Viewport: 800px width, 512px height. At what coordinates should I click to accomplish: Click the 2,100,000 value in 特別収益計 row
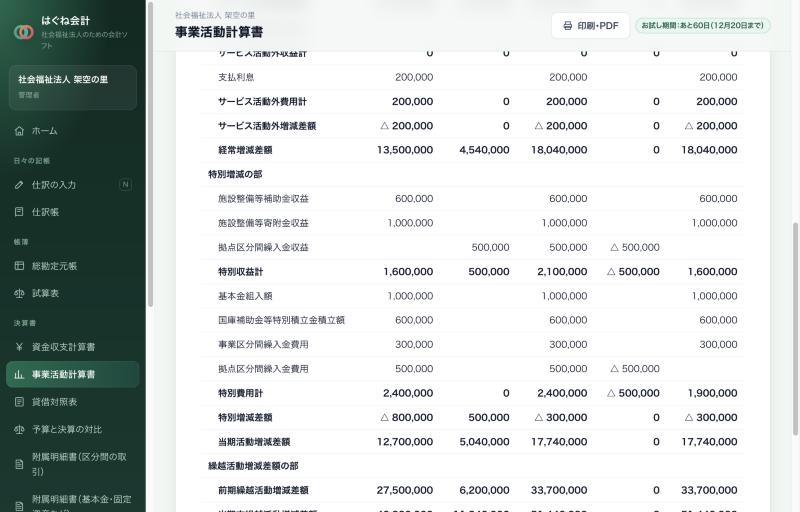(562, 272)
